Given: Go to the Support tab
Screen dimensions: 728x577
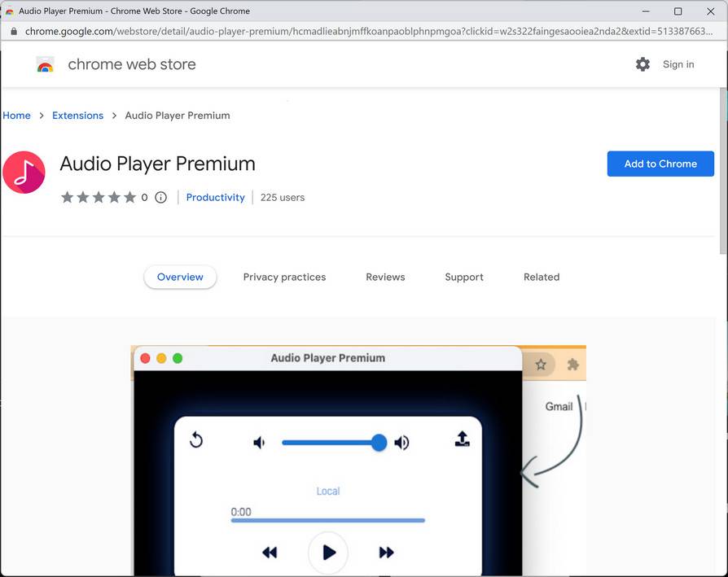Looking at the screenshot, I should (464, 277).
